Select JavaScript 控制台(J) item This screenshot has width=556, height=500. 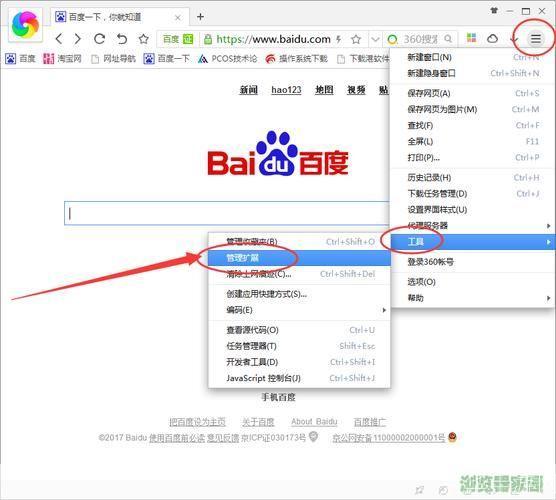(x=299, y=378)
